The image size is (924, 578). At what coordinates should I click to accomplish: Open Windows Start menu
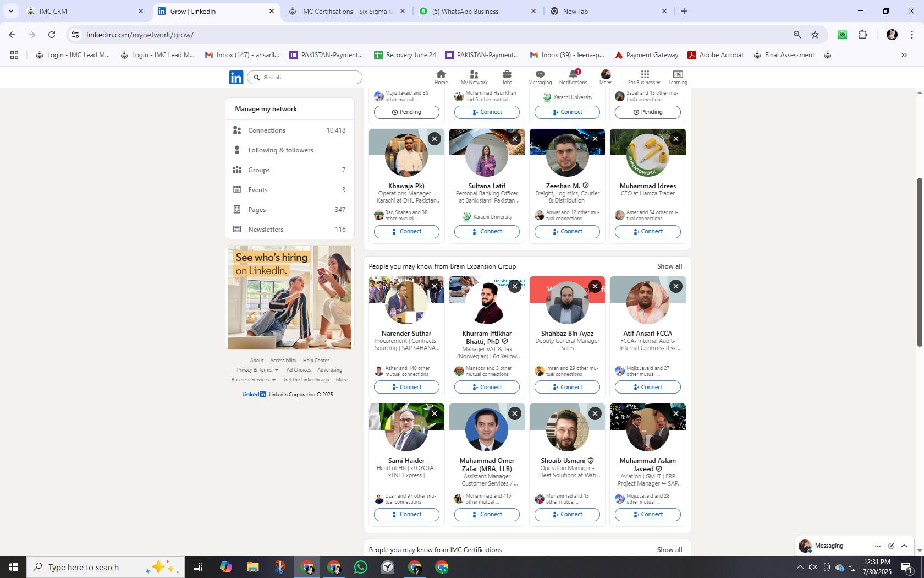pos(13,567)
